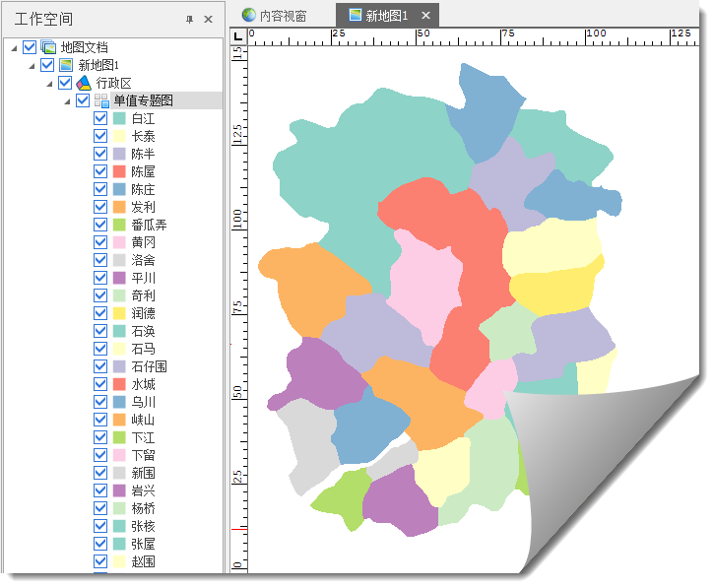
Task: Click the ruler corner L icon
Action: click(238, 36)
